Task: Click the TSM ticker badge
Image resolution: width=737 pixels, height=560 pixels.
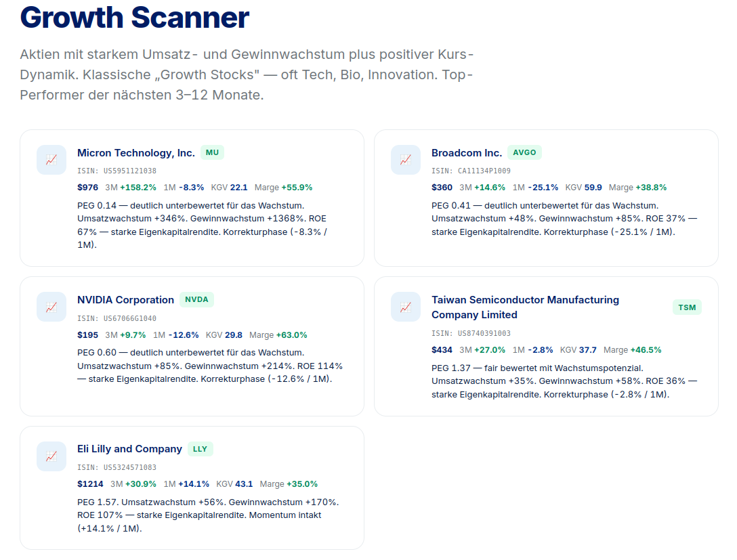Action: (687, 307)
